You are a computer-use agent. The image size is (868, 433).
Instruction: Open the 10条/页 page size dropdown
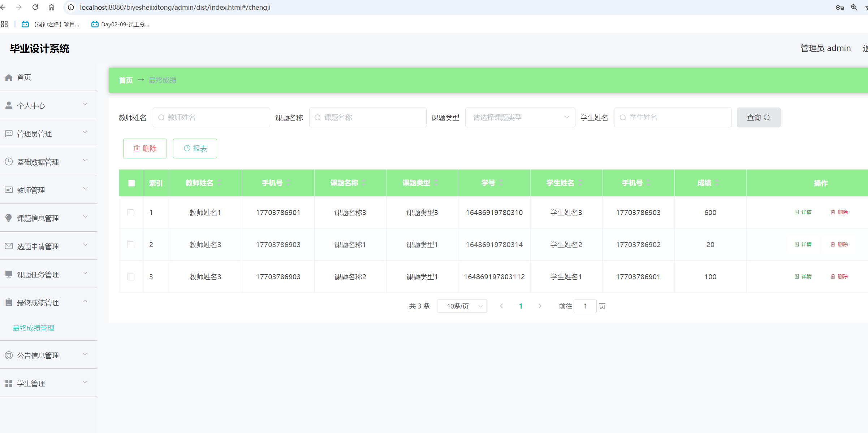462,306
